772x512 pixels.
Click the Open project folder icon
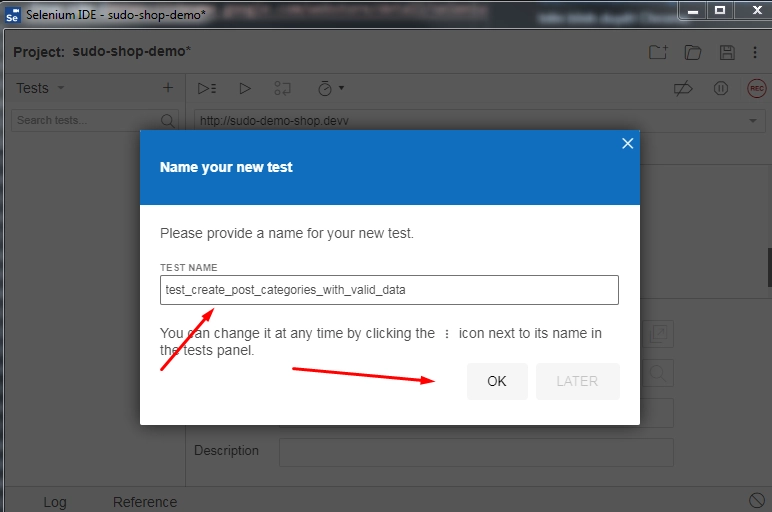[692, 52]
